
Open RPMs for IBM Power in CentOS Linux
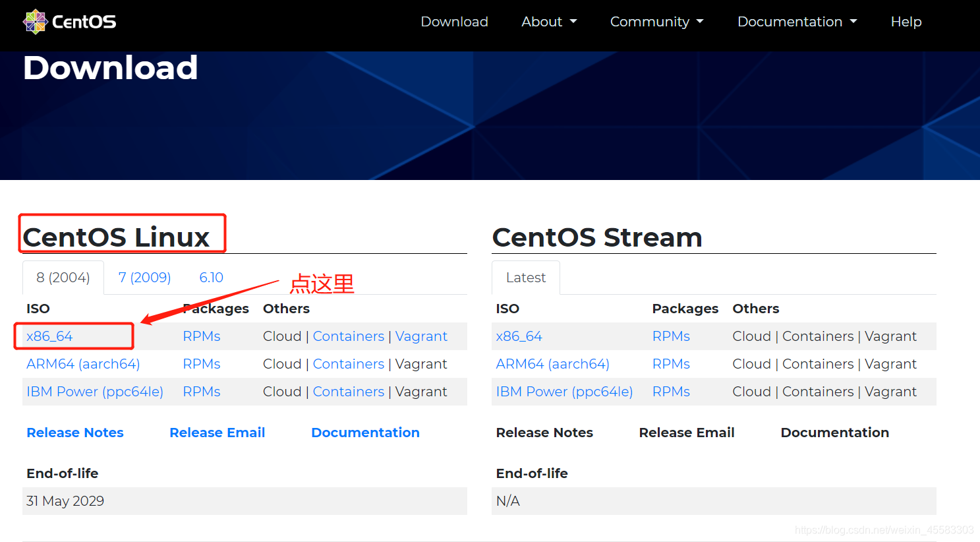(202, 392)
